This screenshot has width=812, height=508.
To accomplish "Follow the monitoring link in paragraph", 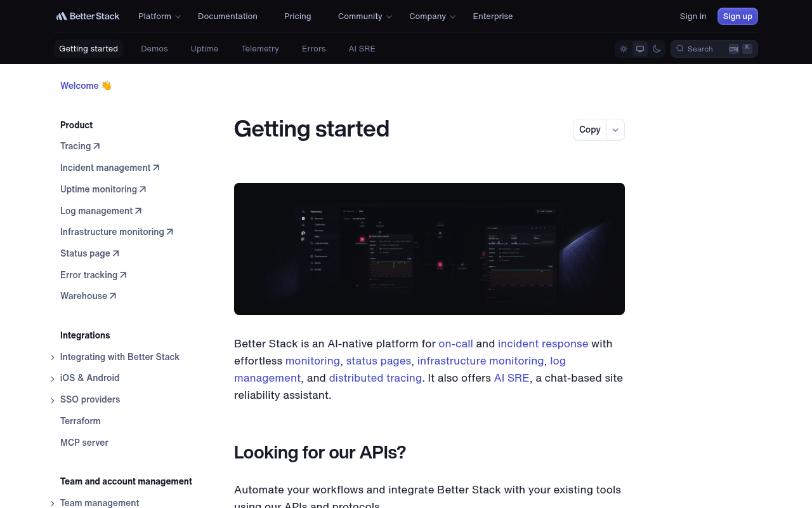I will 313,361.
